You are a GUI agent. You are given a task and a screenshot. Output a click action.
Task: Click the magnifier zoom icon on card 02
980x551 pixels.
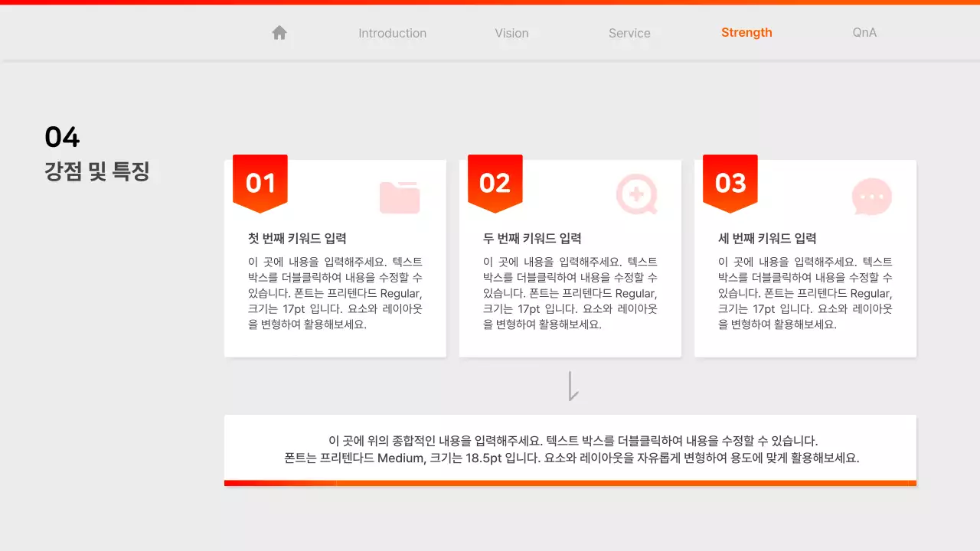636,195
